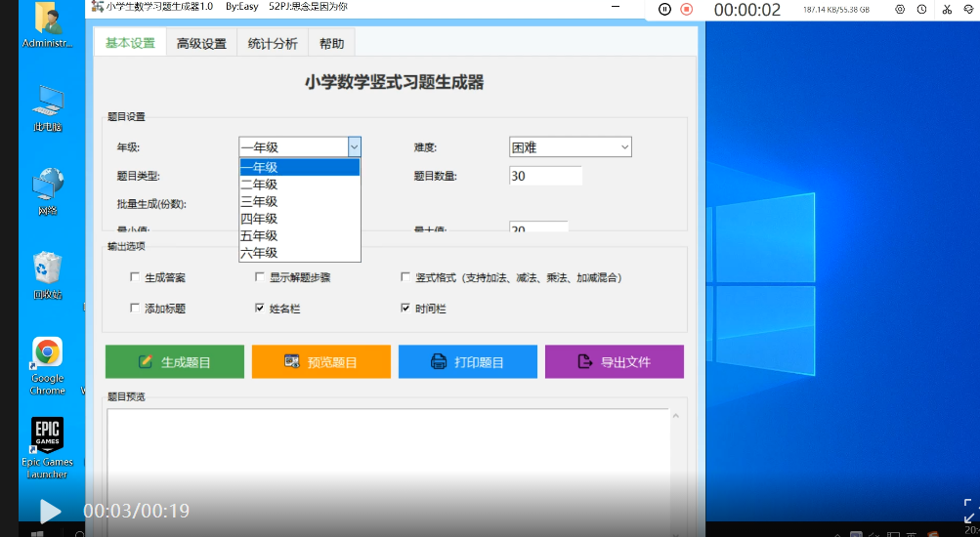Viewport: 980px width, 537px height.
Task: Select 四年级 in the grade list
Action: click(300, 219)
